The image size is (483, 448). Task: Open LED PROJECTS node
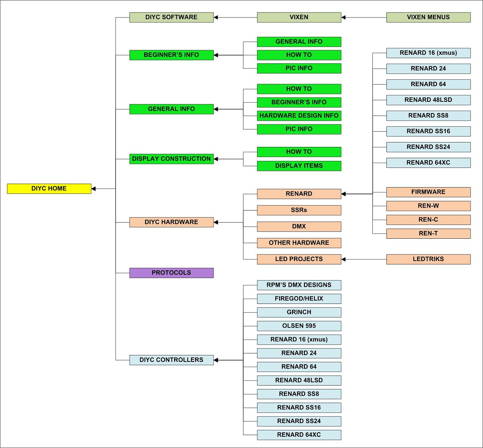click(299, 259)
